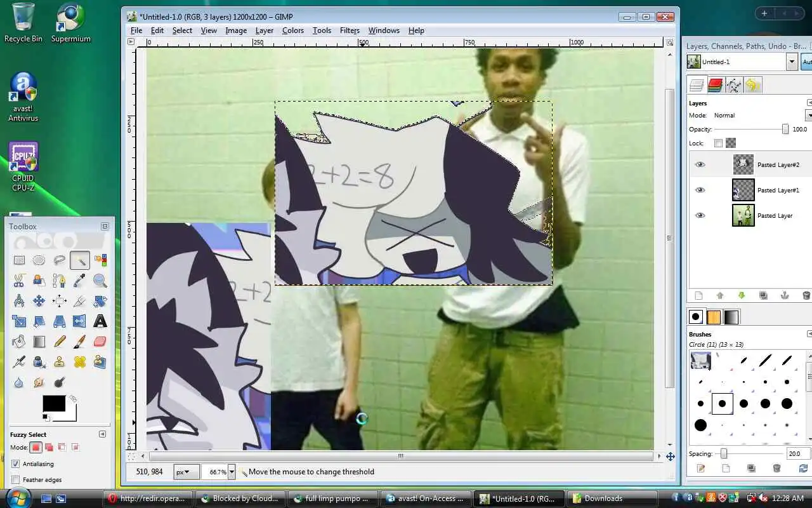Screen dimensions: 812x508
Task: Select the Text tool
Action: (x=100, y=321)
